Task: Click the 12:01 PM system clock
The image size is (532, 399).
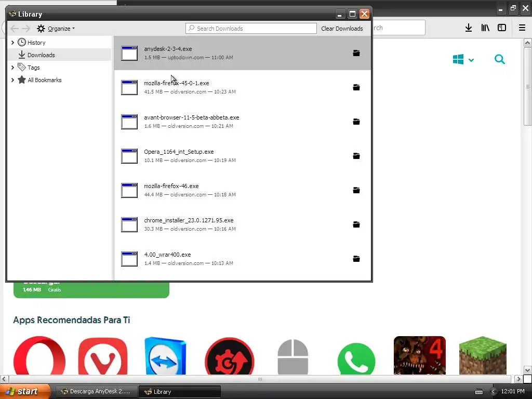Action: click(x=513, y=391)
